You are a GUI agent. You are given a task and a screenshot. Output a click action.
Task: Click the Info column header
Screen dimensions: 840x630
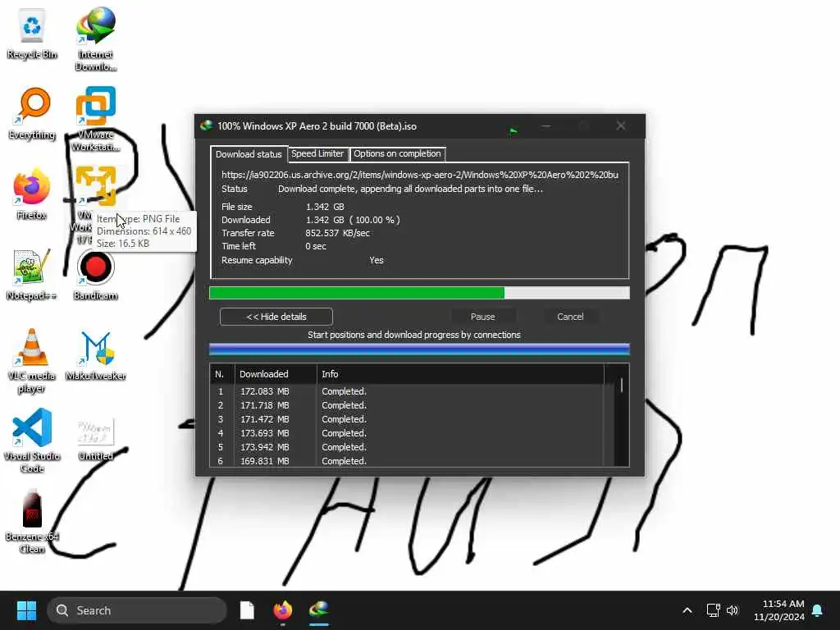pos(461,374)
